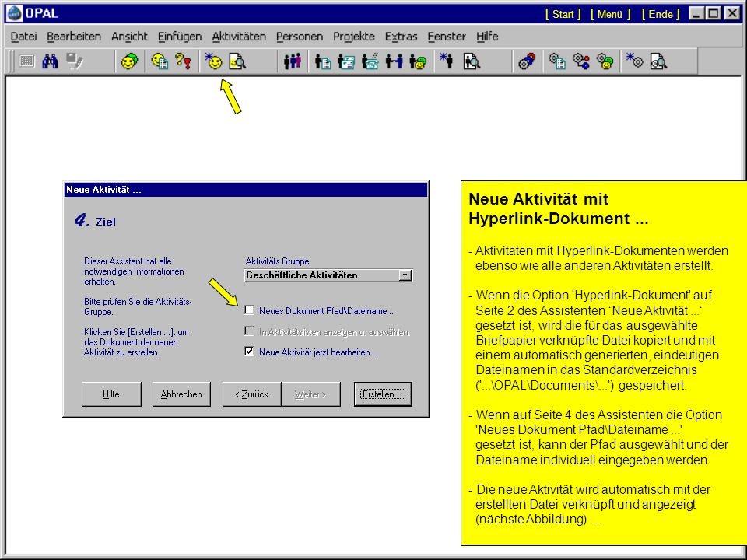Click the 'Neue Aktivität ...' dialog title bar

pos(246,190)
